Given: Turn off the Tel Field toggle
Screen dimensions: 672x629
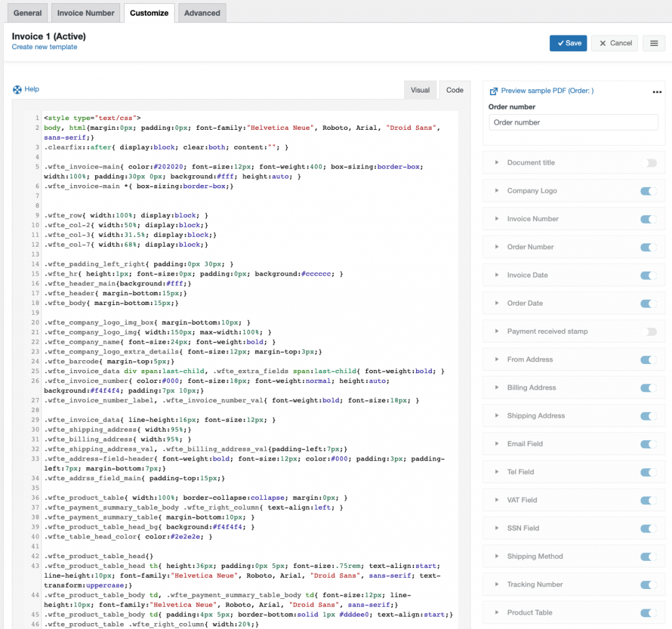Looking at the screenshot, I should point(648,472).
